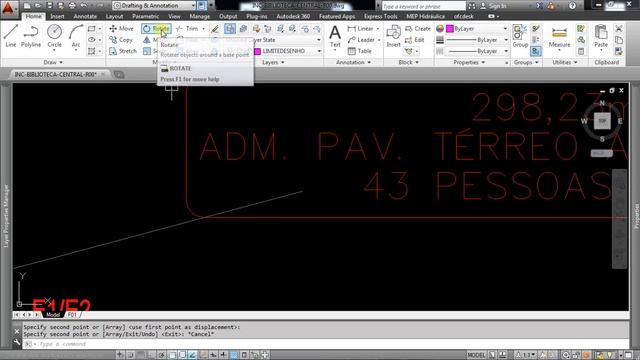The width and height of the screenshot is (640, 360).
Task: Click the command line input field
Action: pyautogui.click(x=327, y=344)
